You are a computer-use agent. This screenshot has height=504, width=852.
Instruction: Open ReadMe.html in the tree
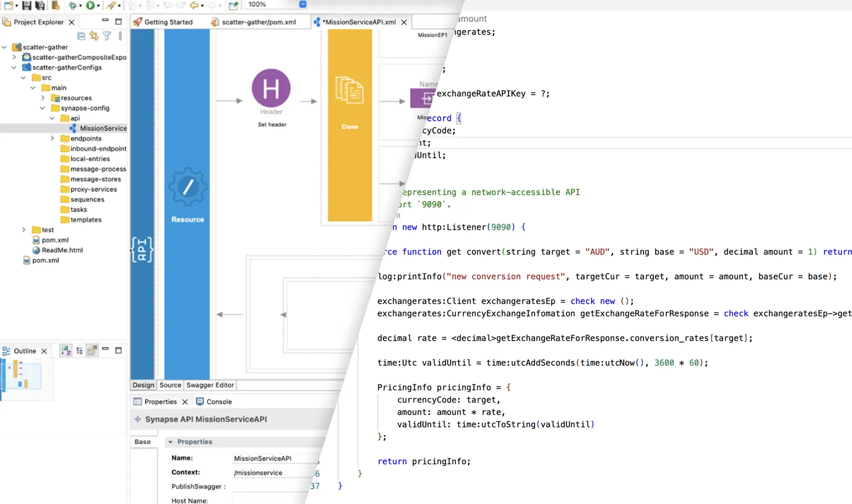(x=57, y=250)
